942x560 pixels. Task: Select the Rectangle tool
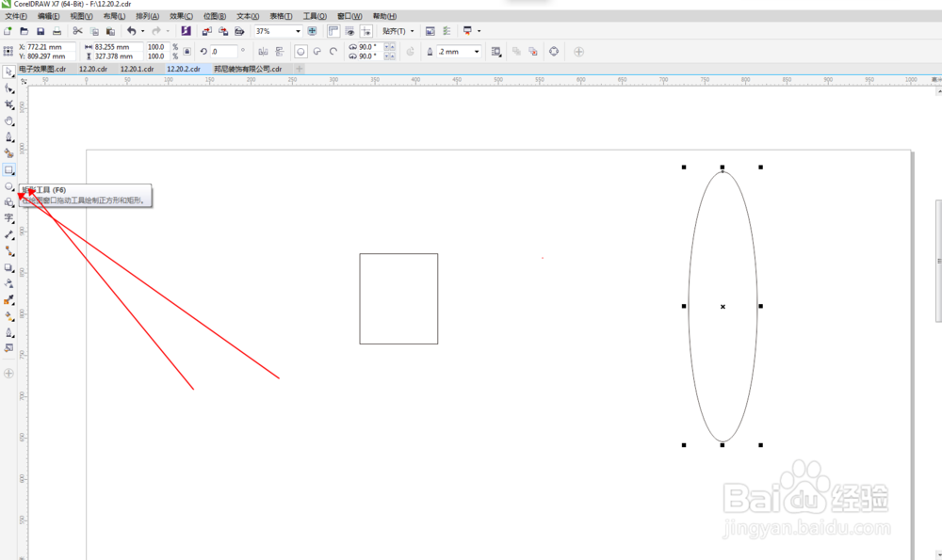(x=8, y=169)
